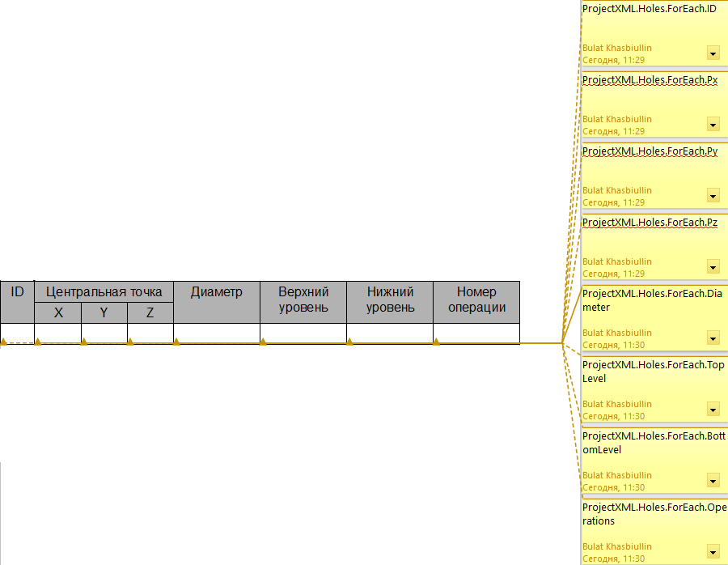Click the dropdown arrow on ForEach.Pz comment
This screenshot has width=728, height=565.
713,267
